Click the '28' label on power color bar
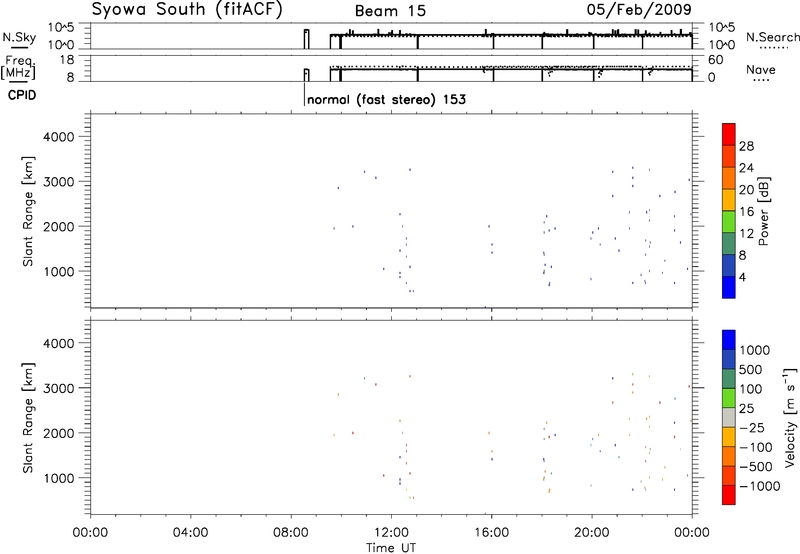The width and height of the screenshot is (800, 554). (746, 146)
